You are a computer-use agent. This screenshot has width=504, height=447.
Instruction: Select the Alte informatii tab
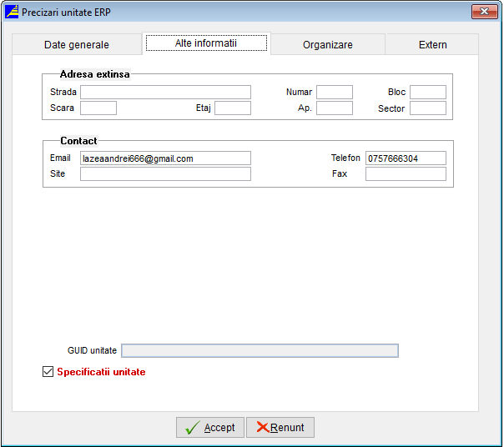point(206,43)
